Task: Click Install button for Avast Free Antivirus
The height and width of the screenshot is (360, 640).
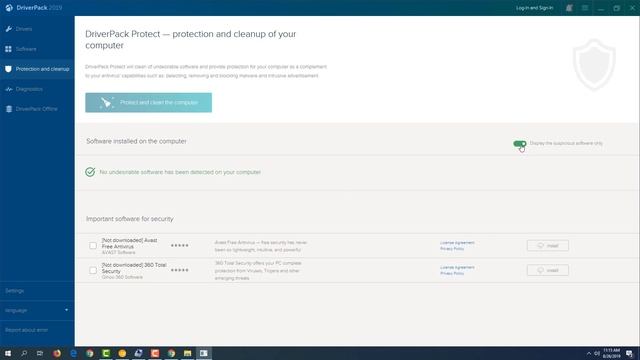Action: (548, 245)
